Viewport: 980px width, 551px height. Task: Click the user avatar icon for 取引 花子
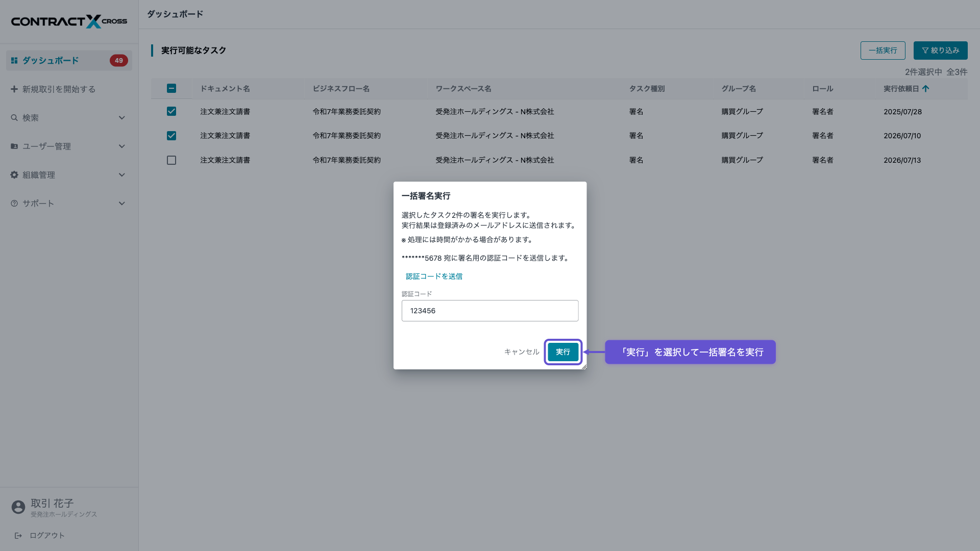click(x=18, y=507)
